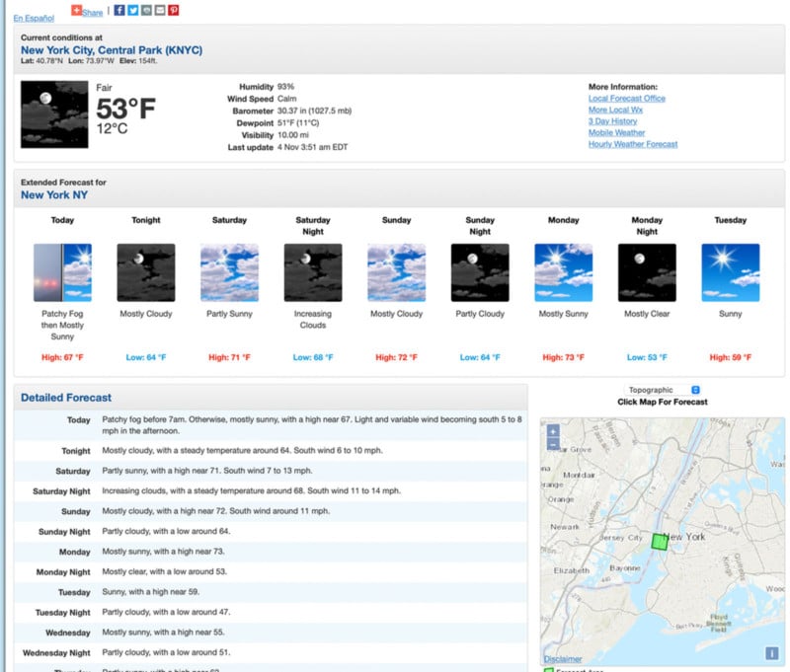
Task: Click the Saturday Night detailed forecast row label
Action: tap(61, 491)
